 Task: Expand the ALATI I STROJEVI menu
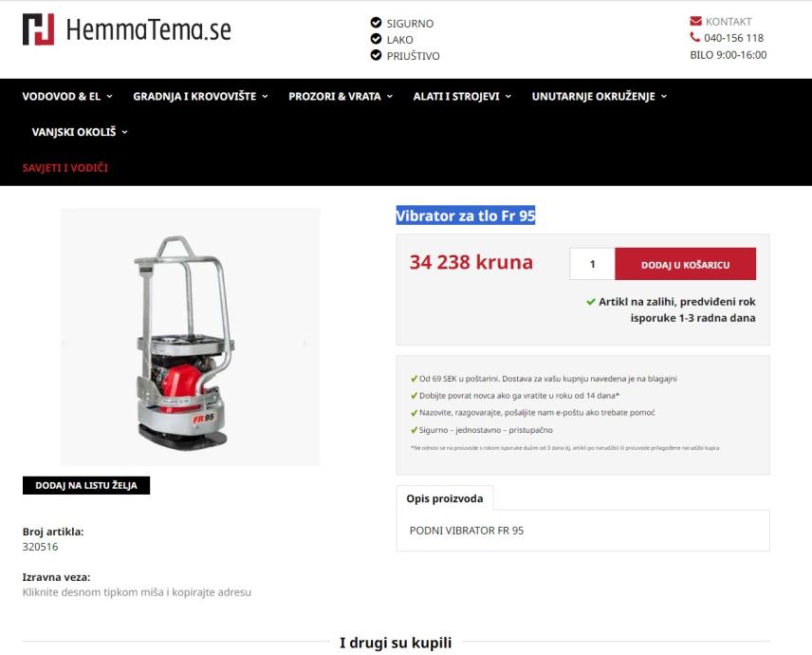(462, 97)
